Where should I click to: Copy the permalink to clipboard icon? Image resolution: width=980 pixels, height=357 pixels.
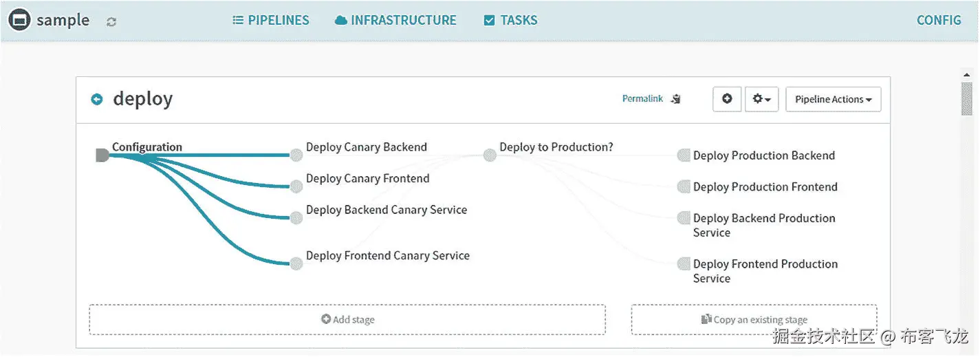pos(675,99)
